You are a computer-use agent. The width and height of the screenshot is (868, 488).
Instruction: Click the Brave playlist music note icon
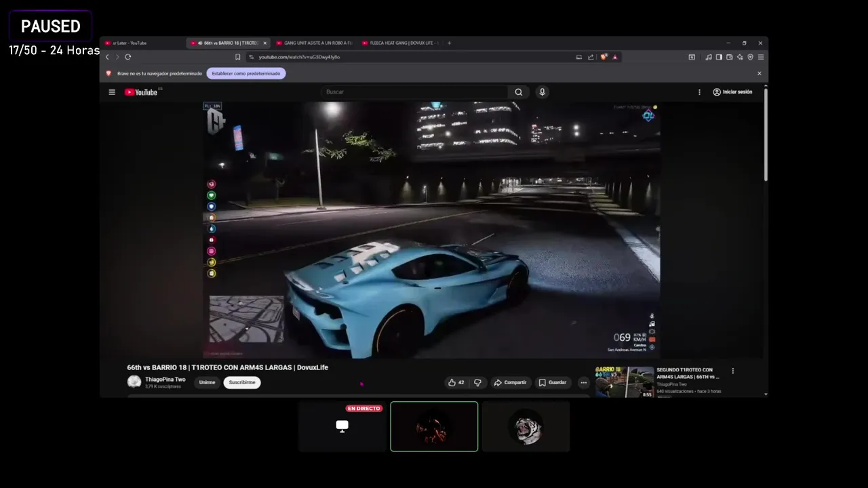[x=709, y=57]
